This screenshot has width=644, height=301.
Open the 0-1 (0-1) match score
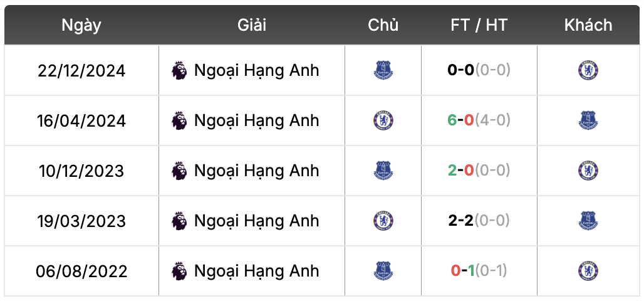pyautogui.click(x=479, y=271)
